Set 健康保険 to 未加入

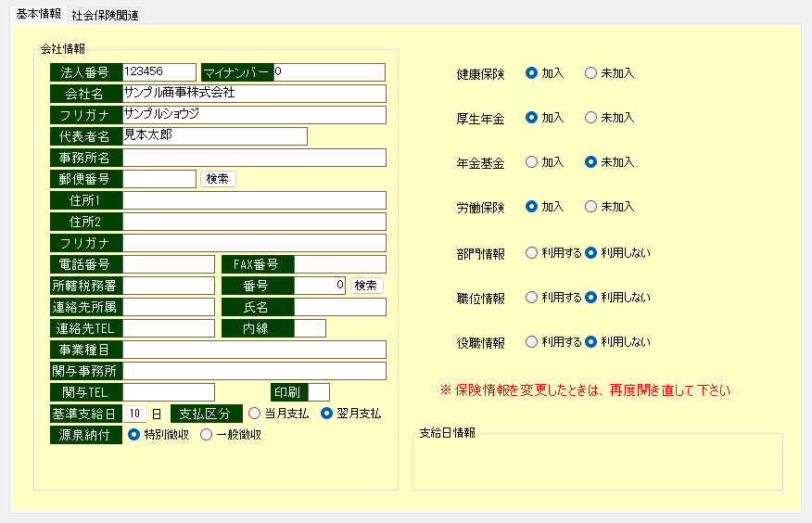click(x=591, y=73)
